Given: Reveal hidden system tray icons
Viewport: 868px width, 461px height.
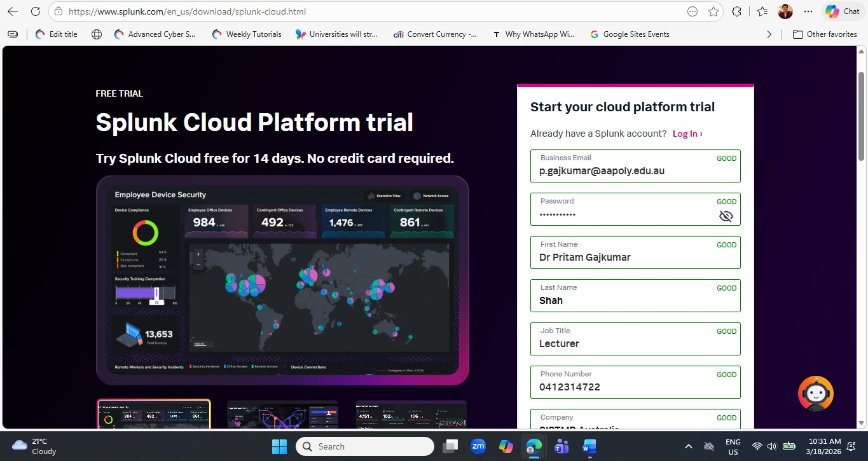Looking at the screenshot, I should click(x=689, y=446).
